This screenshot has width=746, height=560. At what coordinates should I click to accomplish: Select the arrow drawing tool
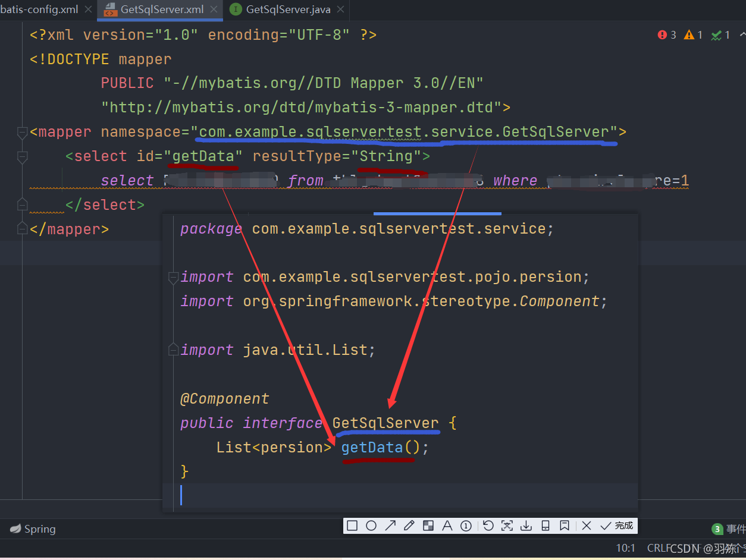pyautogui.click(x=390, y=526)
